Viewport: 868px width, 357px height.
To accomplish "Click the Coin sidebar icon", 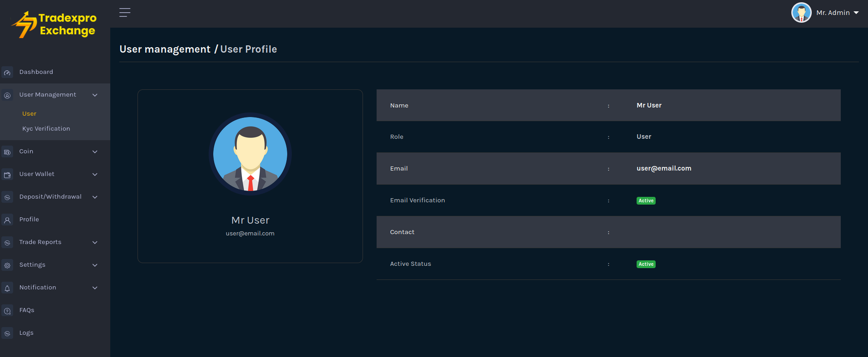I will tap(7, 152).
